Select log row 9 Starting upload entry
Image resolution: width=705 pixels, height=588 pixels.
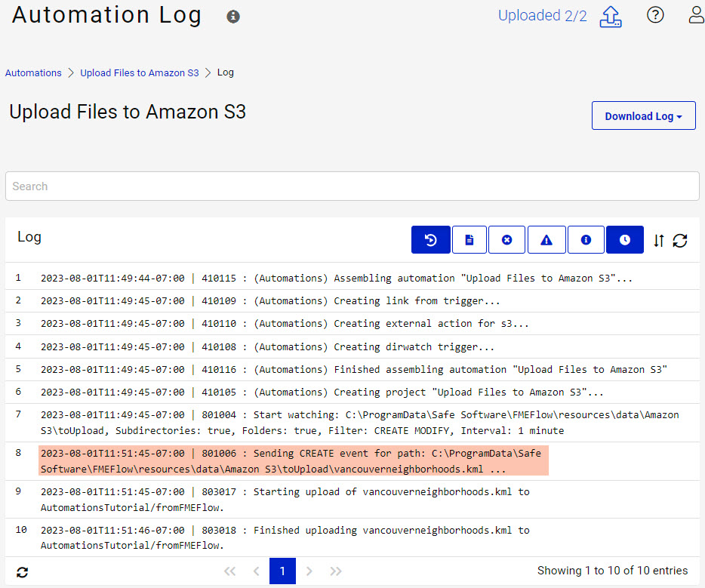(352, 500)
